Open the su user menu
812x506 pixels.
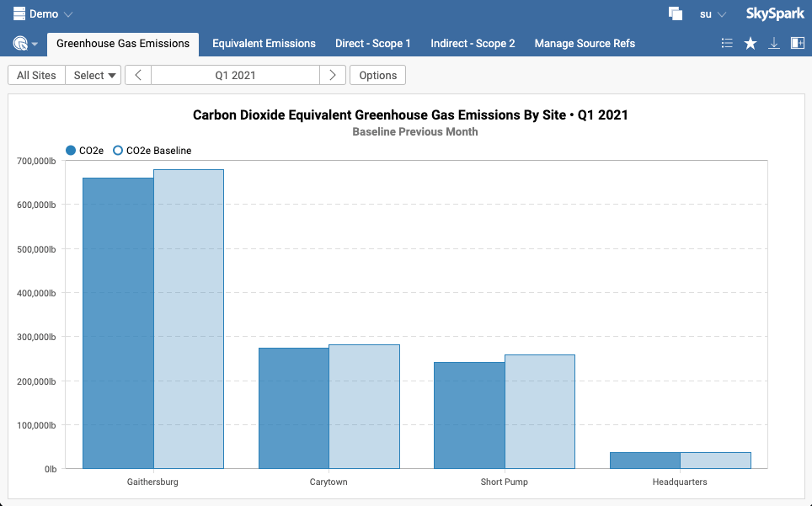[713, 14]
